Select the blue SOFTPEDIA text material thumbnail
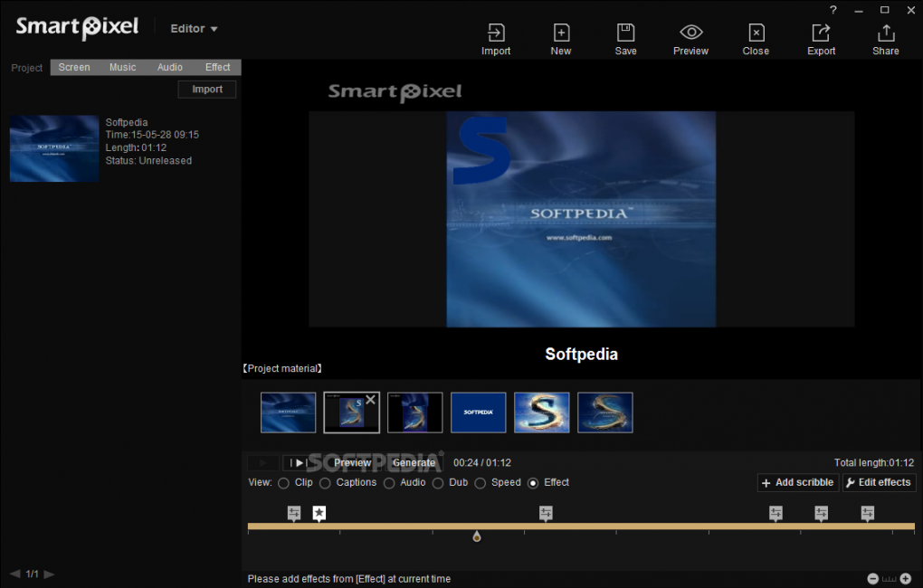 479,413
